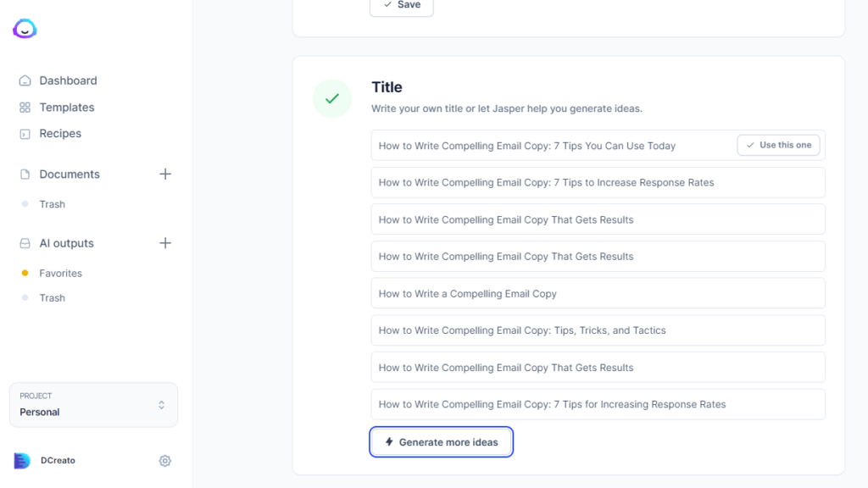The height and width of the screenshot is (488, 868).
Task: Click the Generate more ideas button
Action: [441, 442]
